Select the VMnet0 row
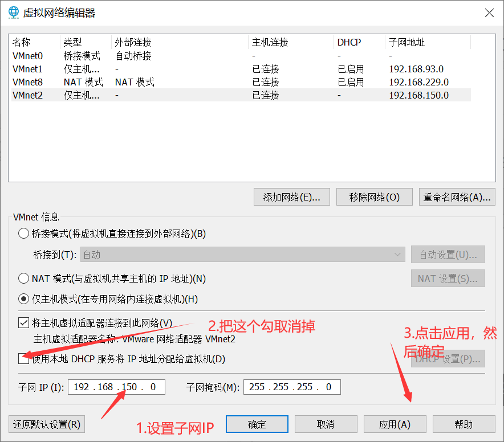504x442 pixels. [x=241, y=56]
